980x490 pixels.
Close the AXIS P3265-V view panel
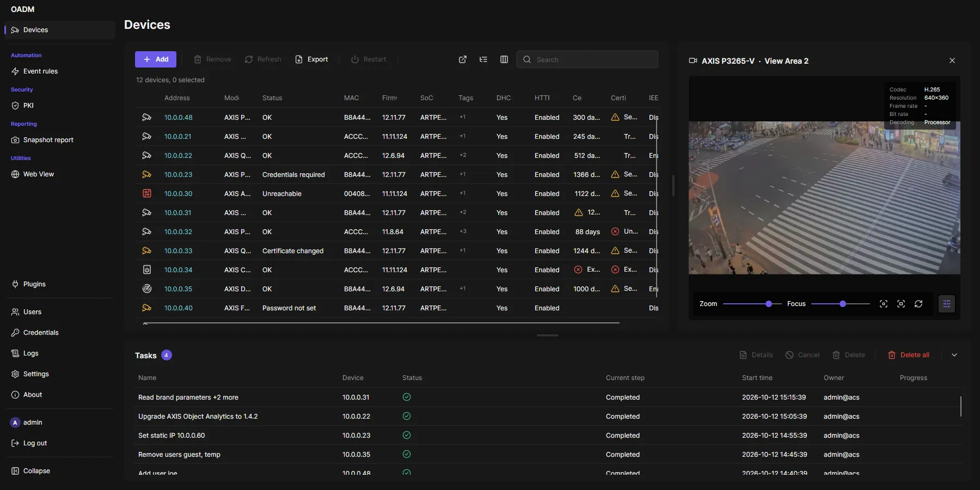point(952,60)
